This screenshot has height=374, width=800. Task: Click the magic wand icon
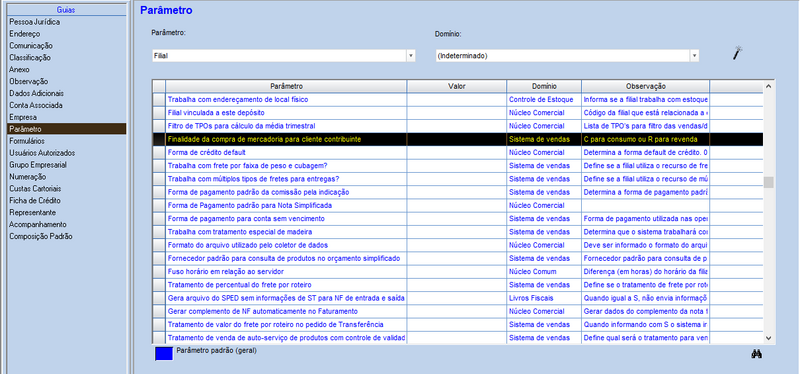[737, 53]
